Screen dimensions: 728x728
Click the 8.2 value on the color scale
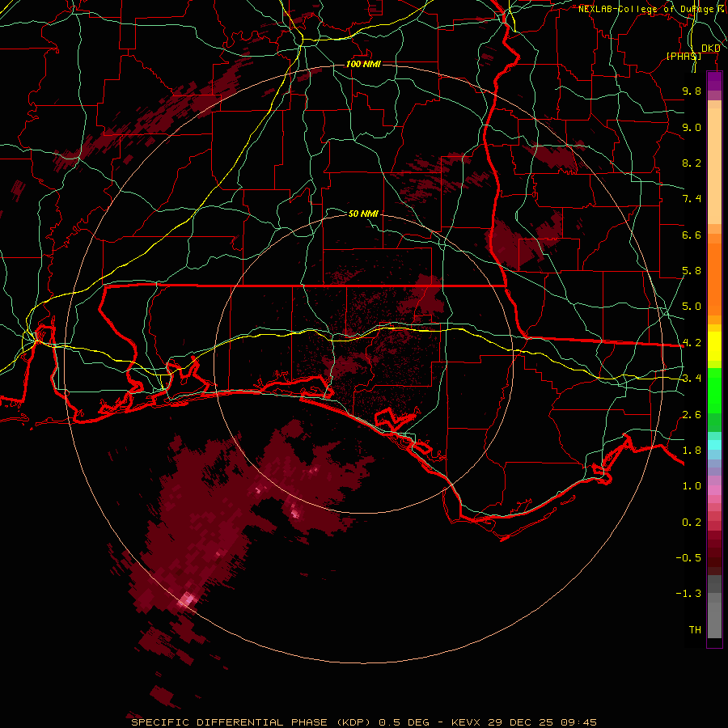(x=692, y=163)
